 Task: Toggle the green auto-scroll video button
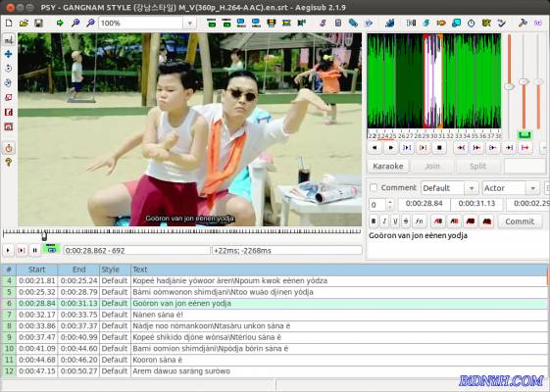[51, 250]
